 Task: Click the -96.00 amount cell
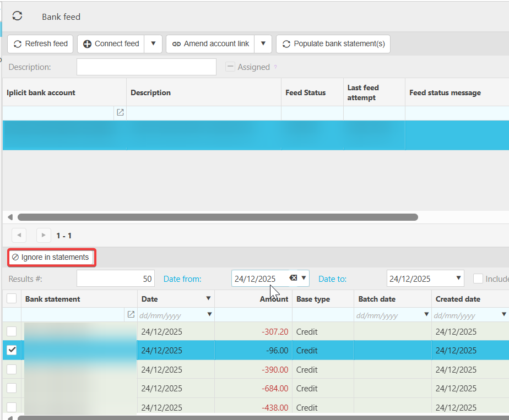pyautogui.click(x=253, y=350)
